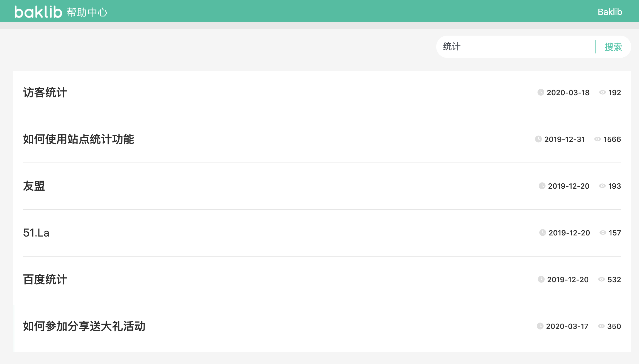Click the eye icon next to 193 views
Viewport: 639px width, 364px height.
pos(602,186)
